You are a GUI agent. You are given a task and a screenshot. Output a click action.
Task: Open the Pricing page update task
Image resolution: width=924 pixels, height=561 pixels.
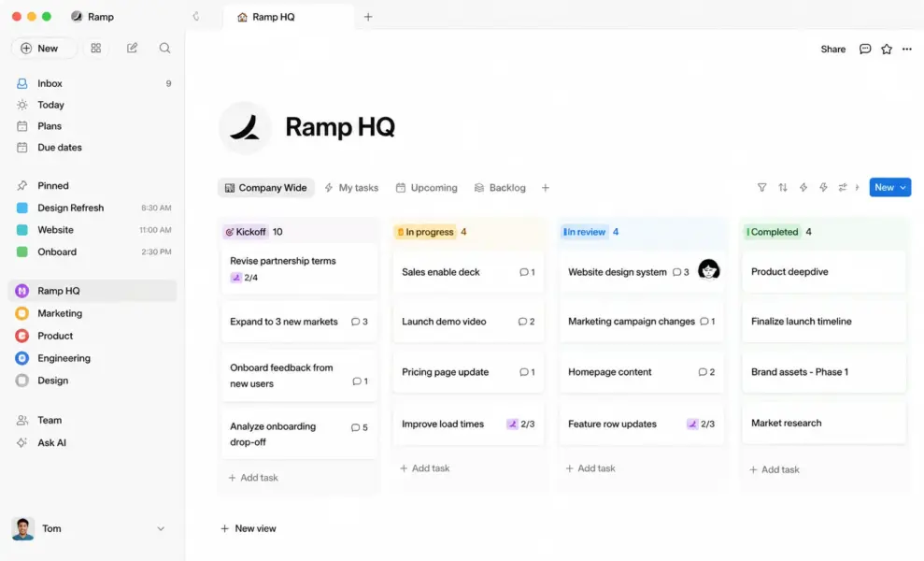(468, 372)
